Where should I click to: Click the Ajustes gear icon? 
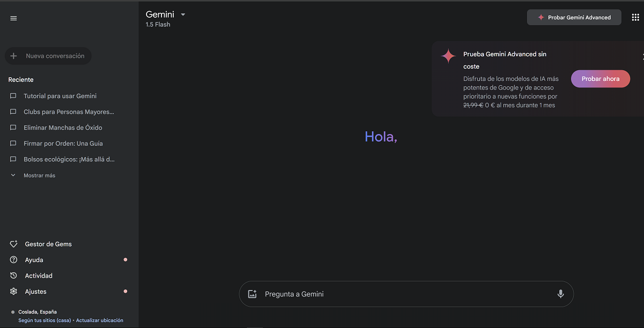tap(14, 292)
